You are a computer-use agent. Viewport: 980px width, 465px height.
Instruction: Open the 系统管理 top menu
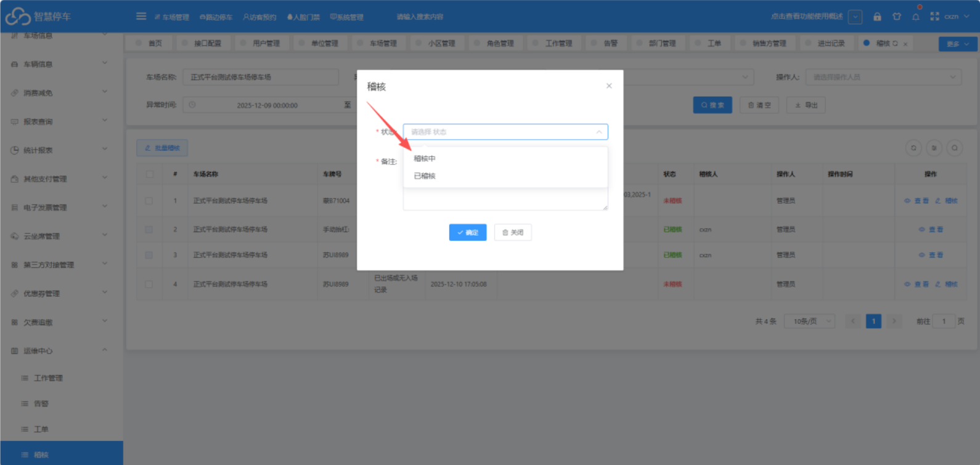(347, 17)
